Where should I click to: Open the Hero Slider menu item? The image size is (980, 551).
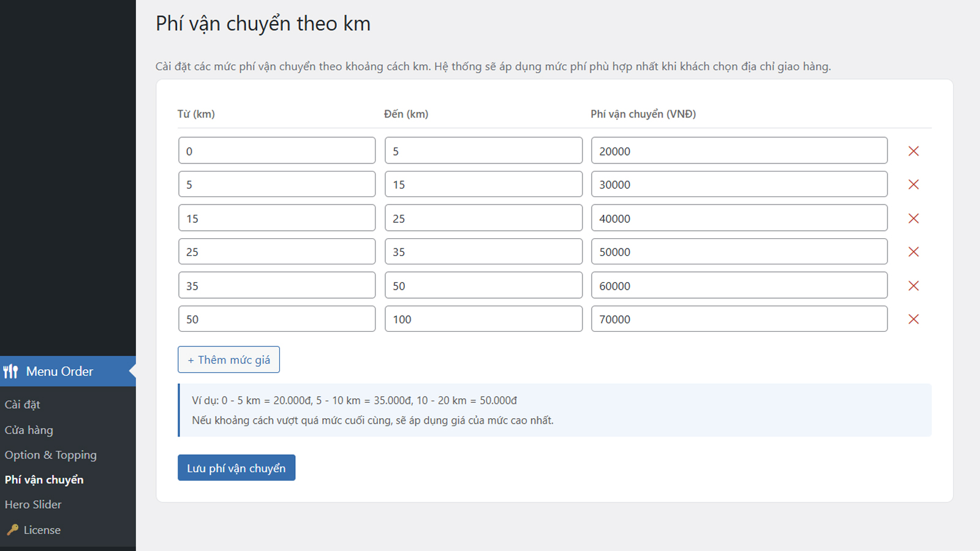click(33, 504)
